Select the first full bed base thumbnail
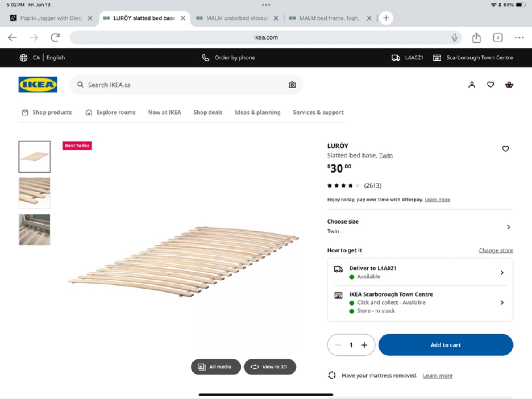This screenshot has width=532, height=399. pos(35,157)
